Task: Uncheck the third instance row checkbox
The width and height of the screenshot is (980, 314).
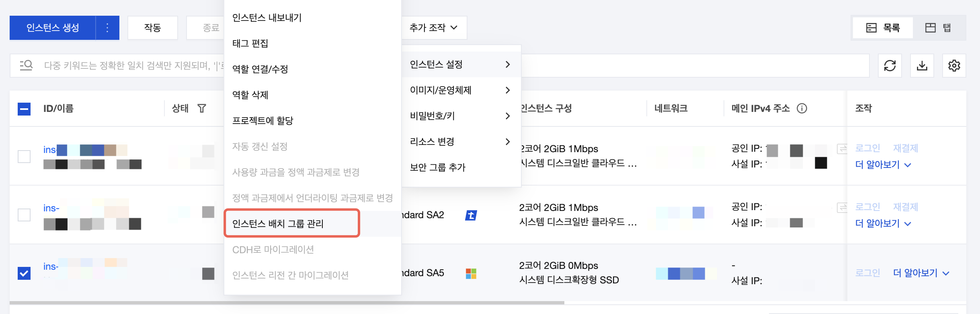Action: click(x=24, y=273)
